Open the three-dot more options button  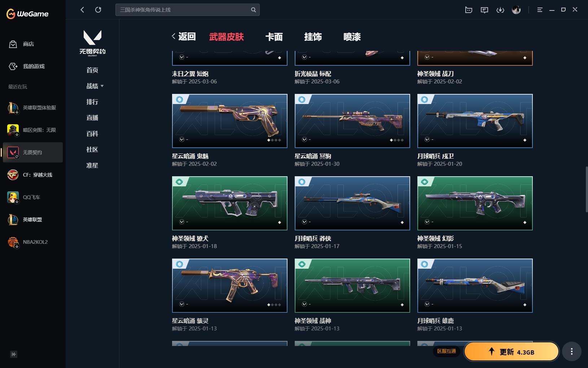tap(572, 351)
